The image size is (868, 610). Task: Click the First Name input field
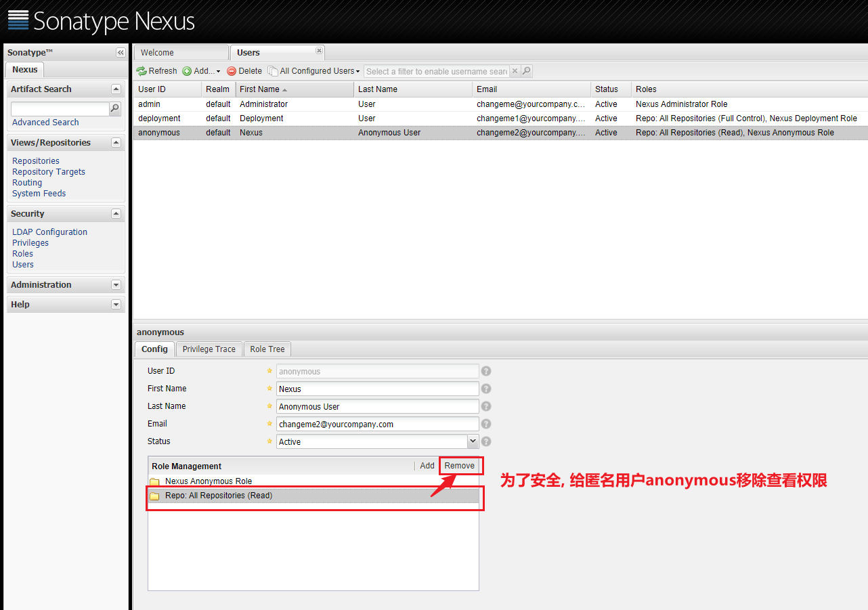click(378, 389)
